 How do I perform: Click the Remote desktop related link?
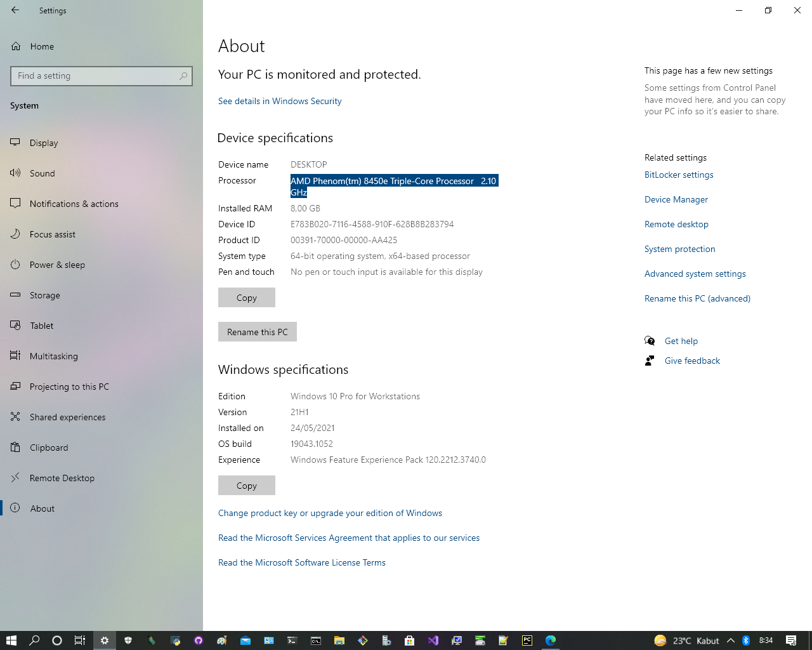(676, 224)
